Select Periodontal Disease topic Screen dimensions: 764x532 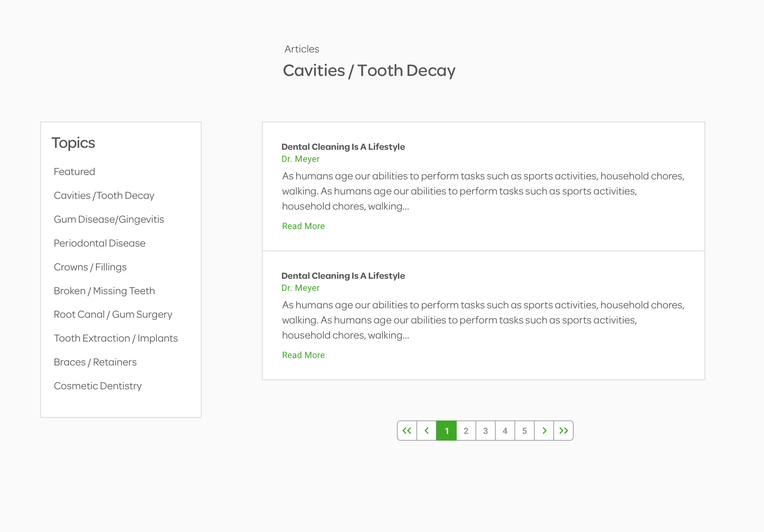(x=99, y=243)
